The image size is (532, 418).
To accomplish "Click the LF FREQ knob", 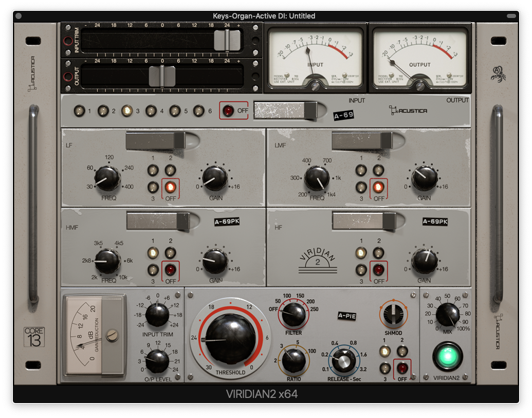I will pyautogui.click(x=107, y=178).
